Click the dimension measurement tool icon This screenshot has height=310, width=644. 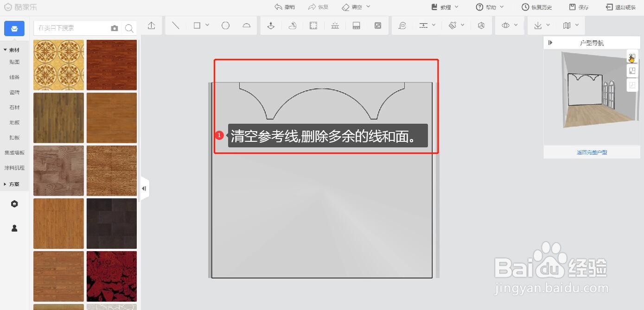point(423,25)
